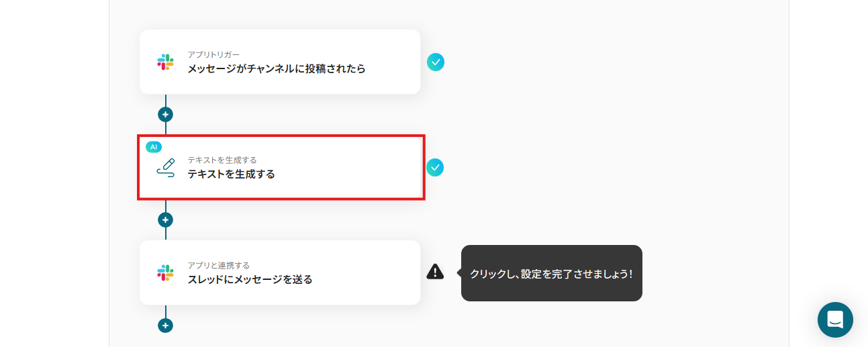
Task: Add a step at the end of the flow
Action: pyautogui.click(x=165, y=326)
